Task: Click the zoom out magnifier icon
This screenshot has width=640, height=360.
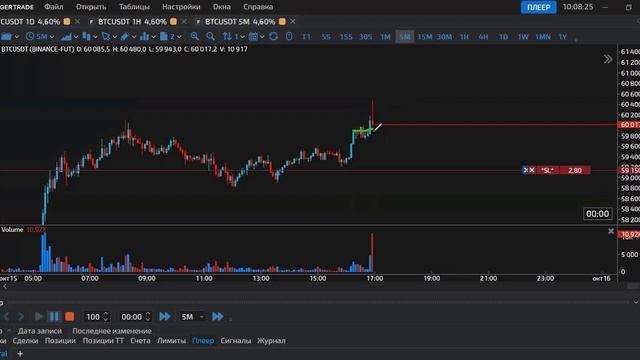Action: [210, 37]
